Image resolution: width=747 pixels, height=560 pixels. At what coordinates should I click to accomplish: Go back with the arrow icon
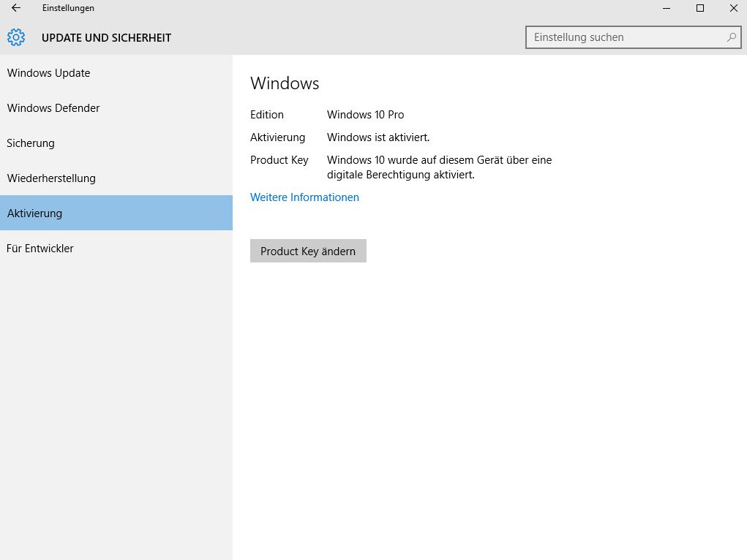(x=15, y=7)
